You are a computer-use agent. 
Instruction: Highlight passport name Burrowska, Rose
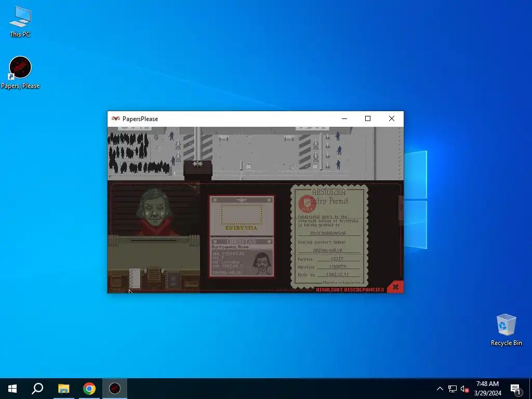(x=230, y=247)
